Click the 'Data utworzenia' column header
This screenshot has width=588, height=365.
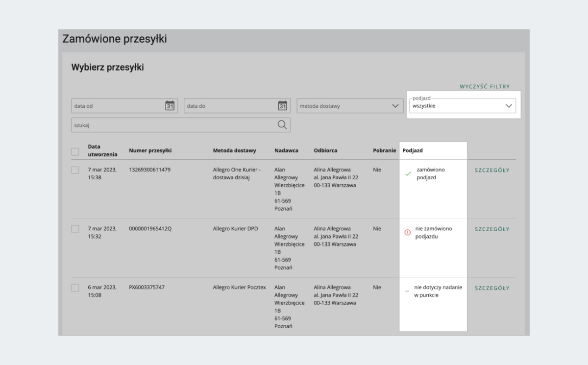[x=102, y=150]
